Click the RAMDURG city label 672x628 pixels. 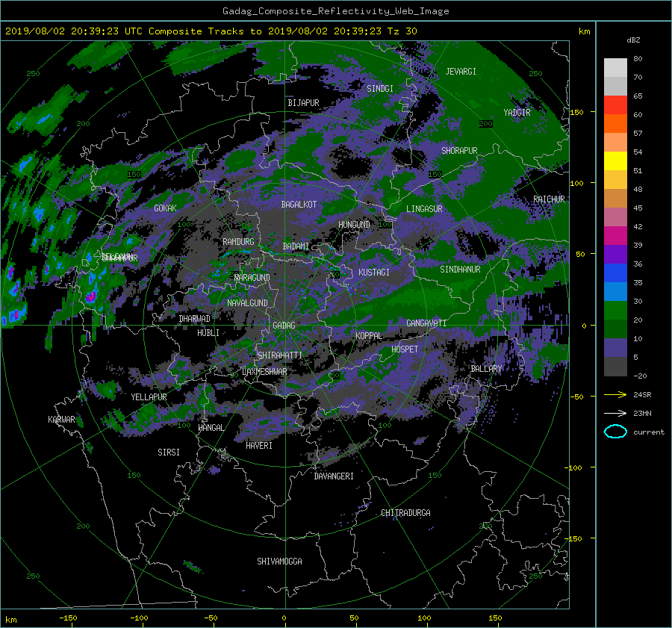click(238, 242)
